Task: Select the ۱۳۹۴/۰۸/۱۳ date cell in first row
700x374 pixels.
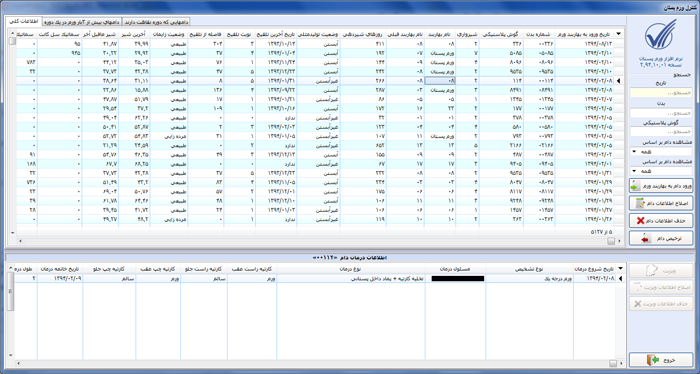Action: [x=584, y=44]
